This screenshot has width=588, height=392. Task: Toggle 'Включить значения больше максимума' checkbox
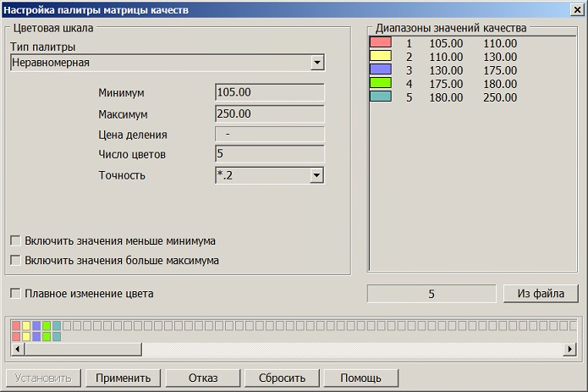(15, 261)
